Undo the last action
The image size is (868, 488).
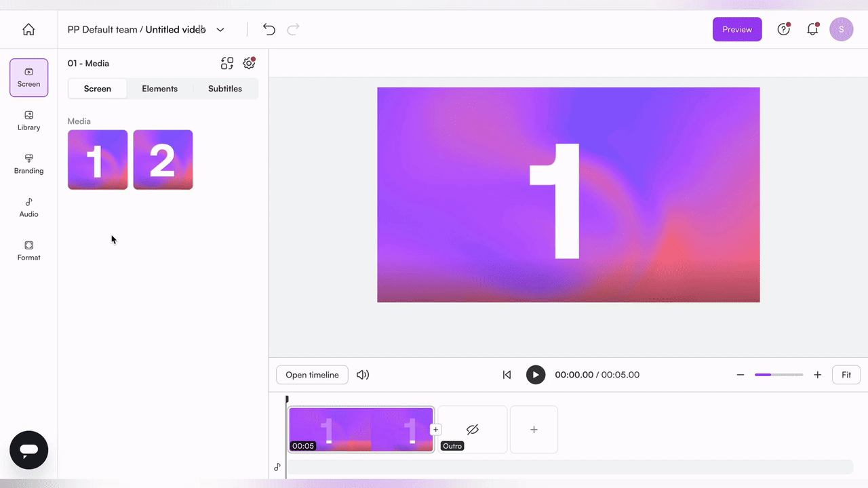pos(269,29)
